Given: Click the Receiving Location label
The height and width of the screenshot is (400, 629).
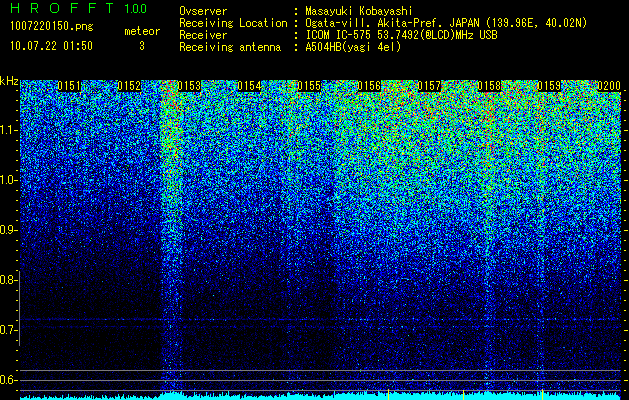Looking at the screenshot, I should 233,23.
